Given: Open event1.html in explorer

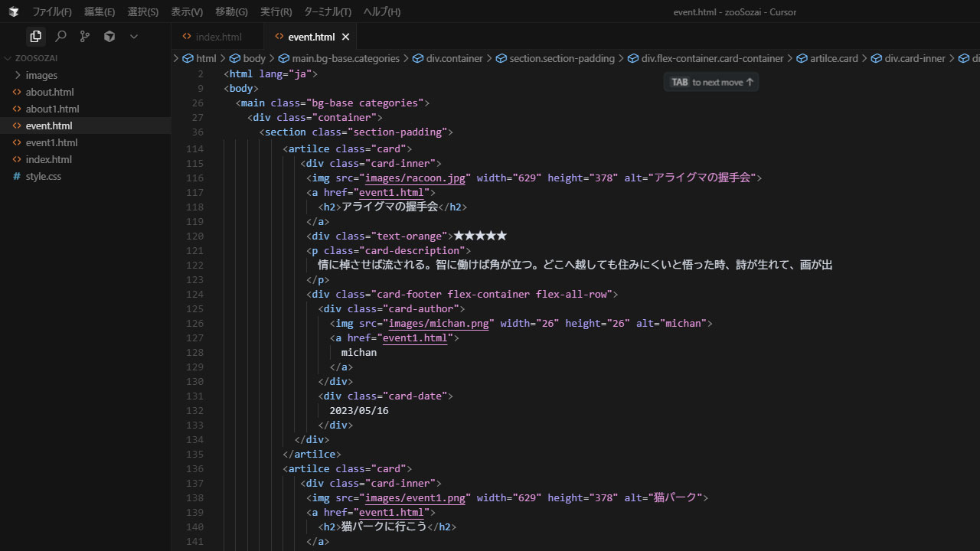Looking at the screenshot, I should point(85,142).
